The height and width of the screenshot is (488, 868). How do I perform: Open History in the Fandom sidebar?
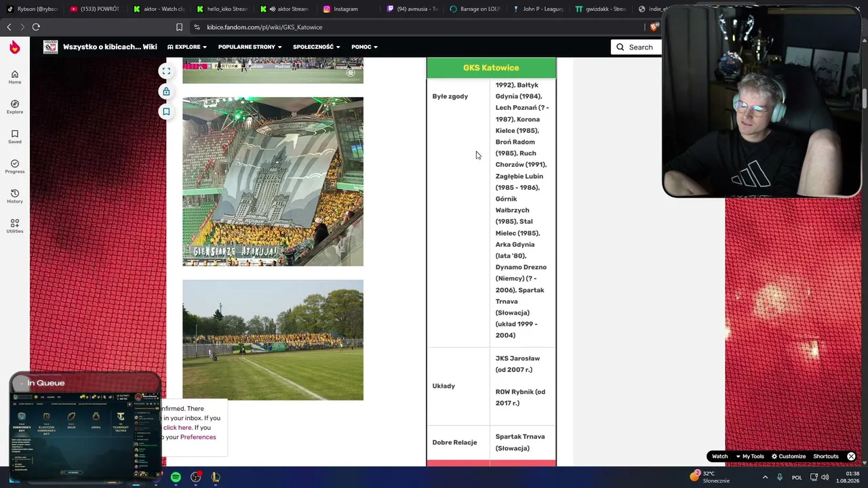15,197
